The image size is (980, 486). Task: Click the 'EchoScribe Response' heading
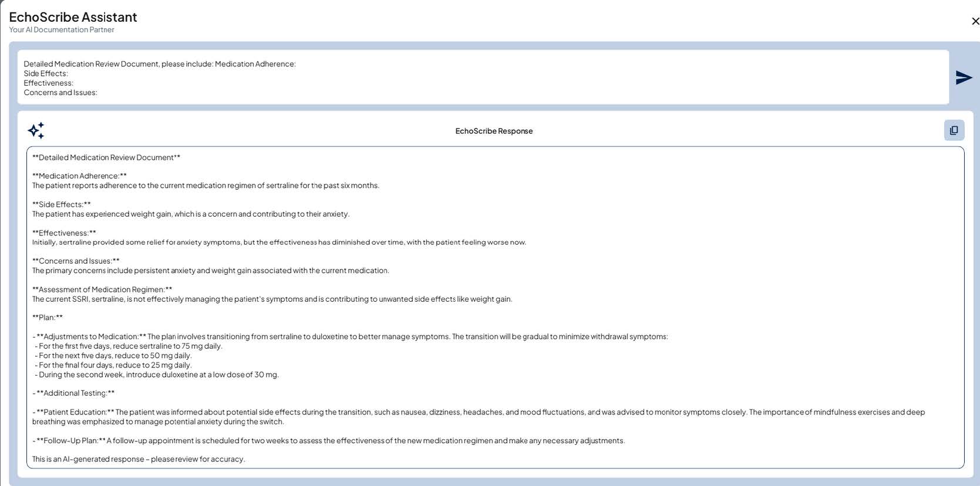click(x=494, y=131)
